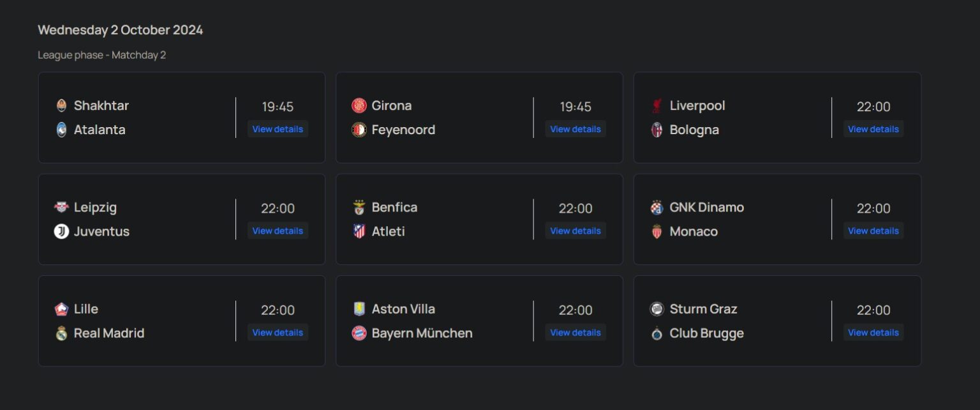Click the Atalanta club crest icon

point(61,130)
